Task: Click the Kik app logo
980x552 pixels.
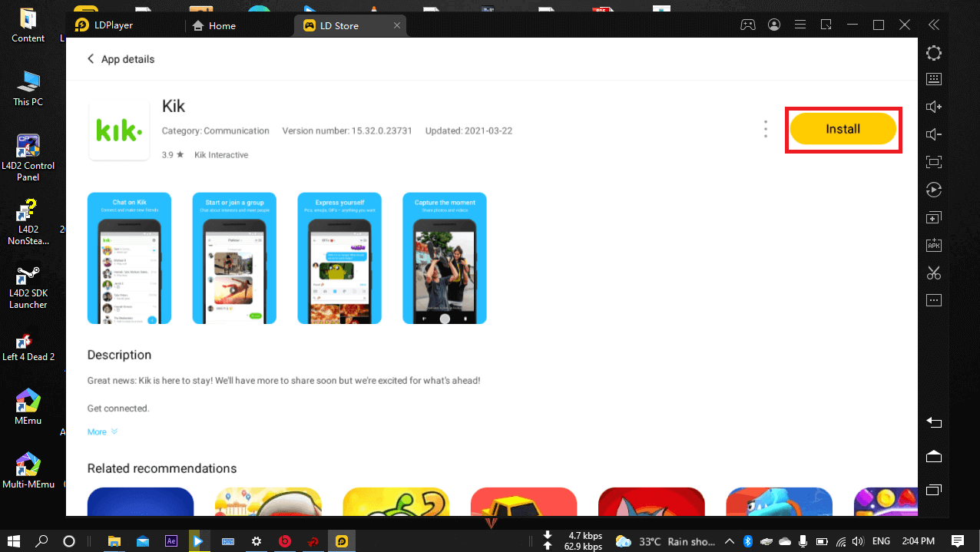Action: 119,131
